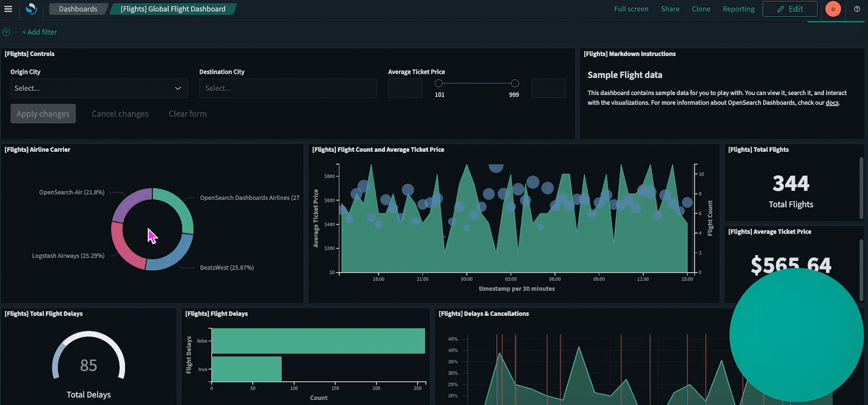The height and width of the screenshot is (405, 868).
Task: Click the minimum ticket price input field
Action: coord(405,88)
